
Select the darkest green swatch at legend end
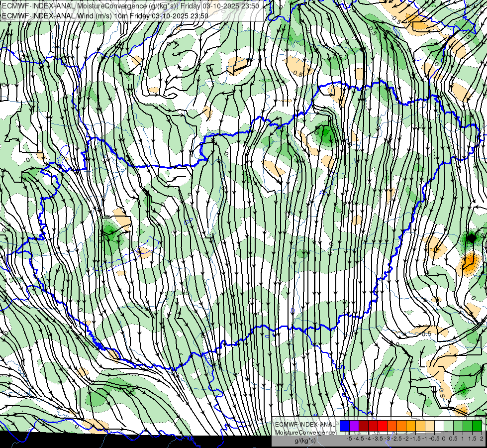[x=477, y=426]
